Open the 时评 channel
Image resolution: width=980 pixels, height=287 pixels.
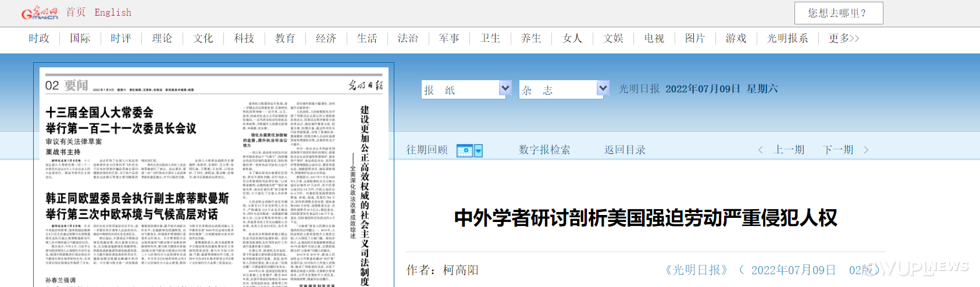point(121,38)
